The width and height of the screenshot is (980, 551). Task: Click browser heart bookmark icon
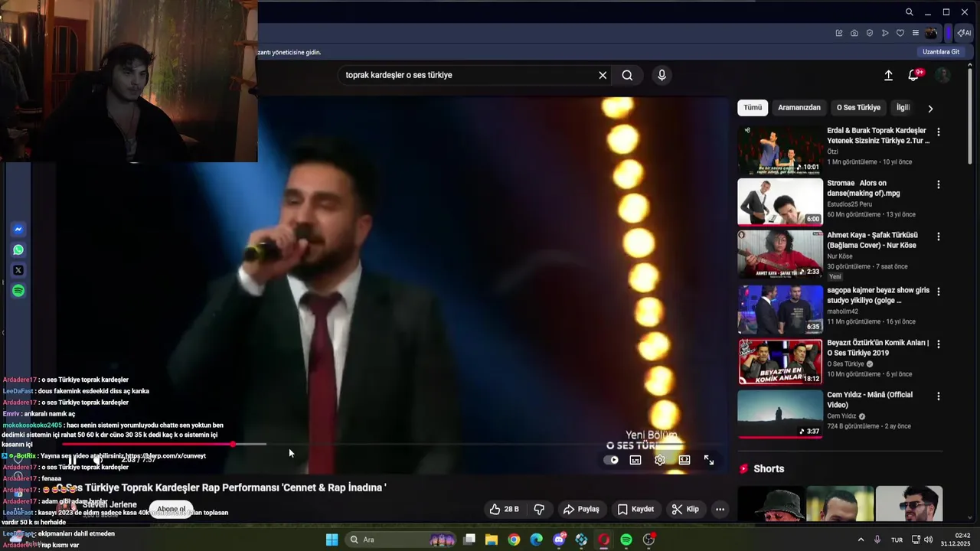[900, 33]
